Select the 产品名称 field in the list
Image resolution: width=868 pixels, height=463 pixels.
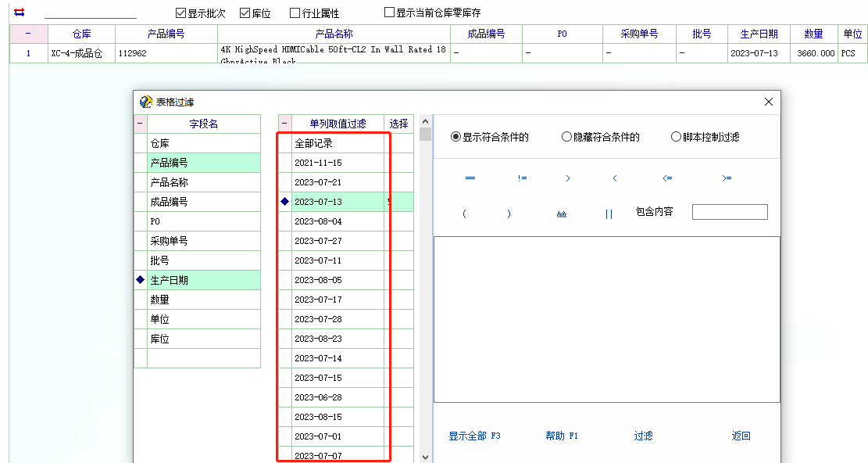170,182
